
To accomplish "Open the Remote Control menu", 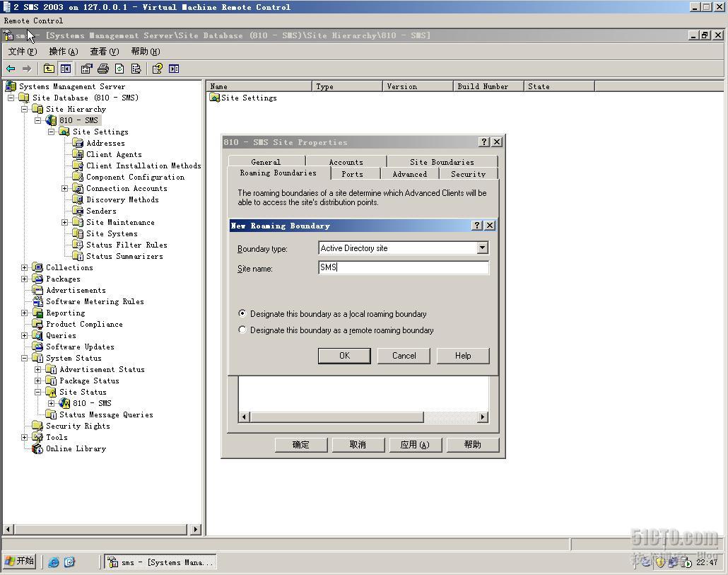I will 33,21.
